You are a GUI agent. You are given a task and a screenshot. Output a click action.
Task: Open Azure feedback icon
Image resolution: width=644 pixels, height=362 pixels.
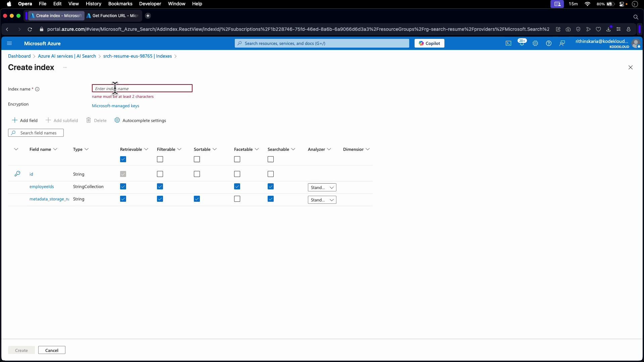[562, 43]
